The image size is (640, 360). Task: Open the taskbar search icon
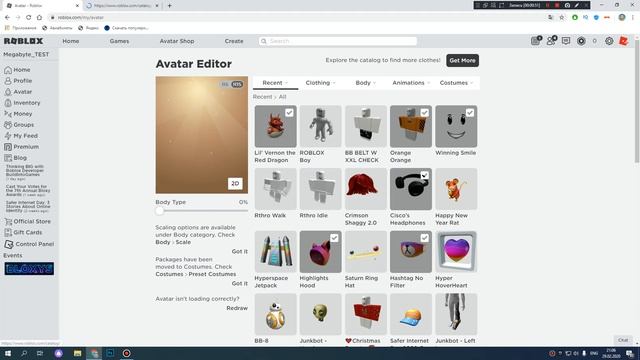[x=24, y=353]
